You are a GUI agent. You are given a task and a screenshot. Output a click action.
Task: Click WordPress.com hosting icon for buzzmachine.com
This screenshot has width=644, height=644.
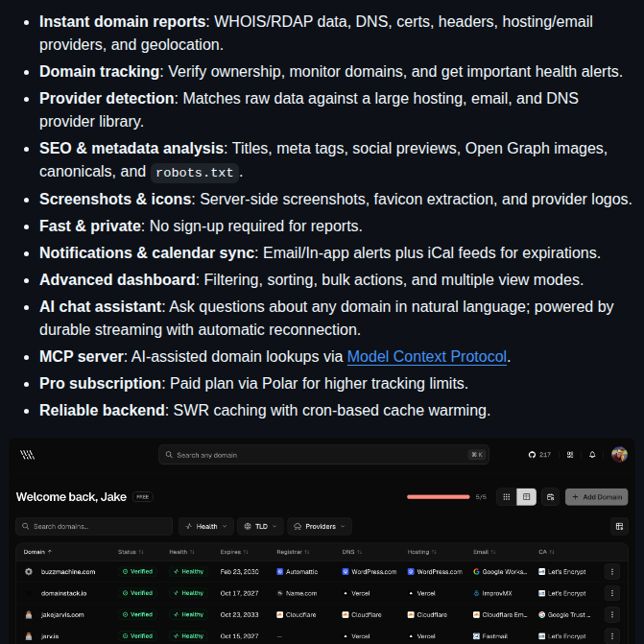(x=411, y=572)
